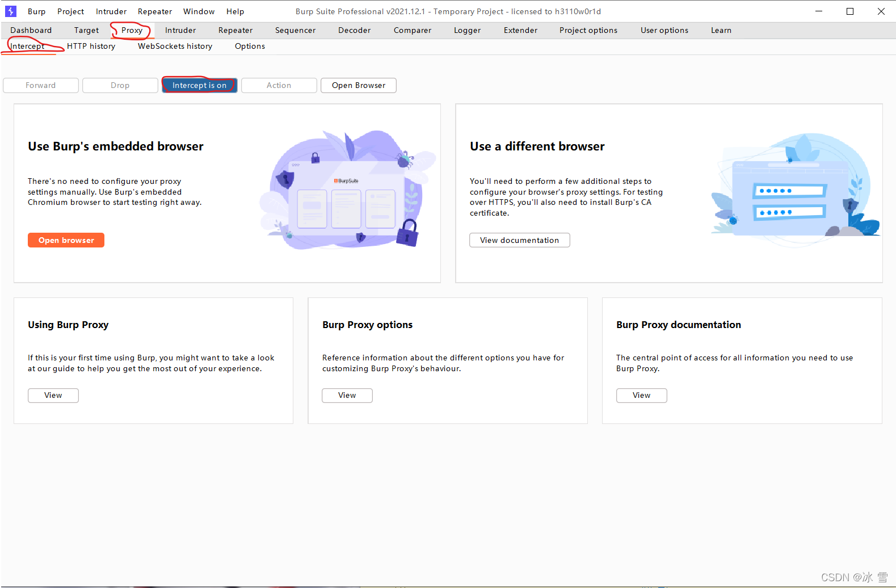Click the Burp Suite logo icon
The height and width of the screenshot is (588, 896).
click(x=11, y=11)
